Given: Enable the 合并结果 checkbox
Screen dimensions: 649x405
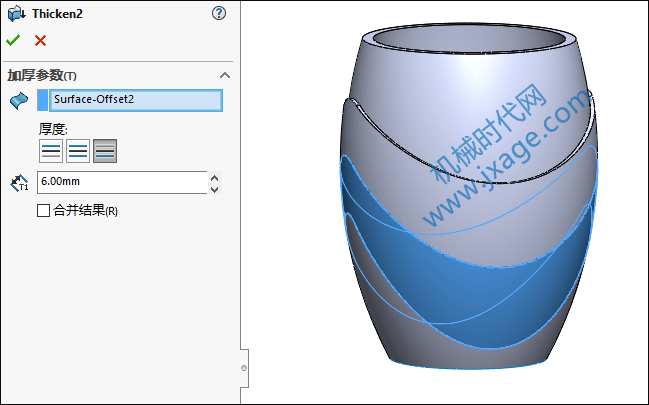Looking at the screenshot, I should pyautogui.click(x=43, y=210).
